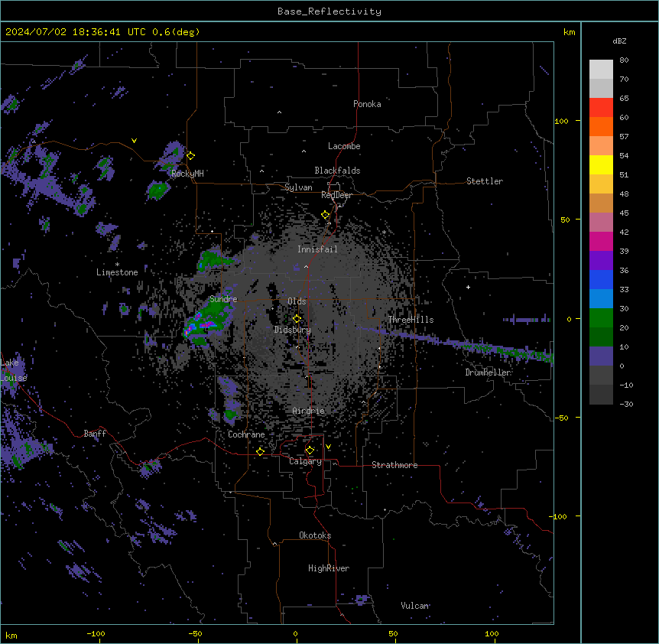This screenshot has width=659, height=644.
Task: Click the Lake Louise label
Action: tap(13, 370)
